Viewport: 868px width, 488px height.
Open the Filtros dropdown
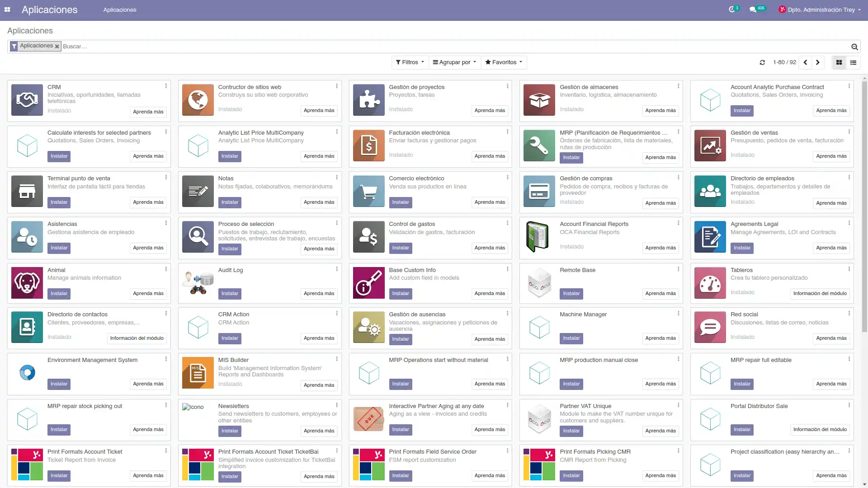(410, 62)
